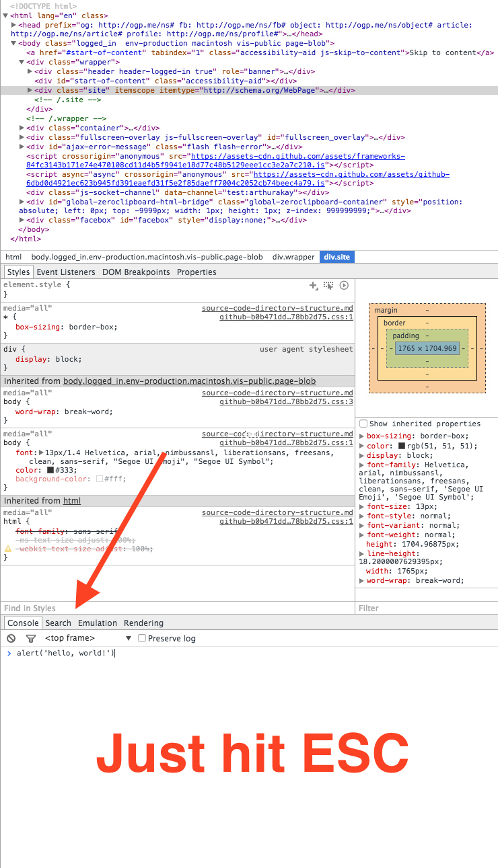
Task: Click the console filter funnel icon
Action: (x=31, y=638)
